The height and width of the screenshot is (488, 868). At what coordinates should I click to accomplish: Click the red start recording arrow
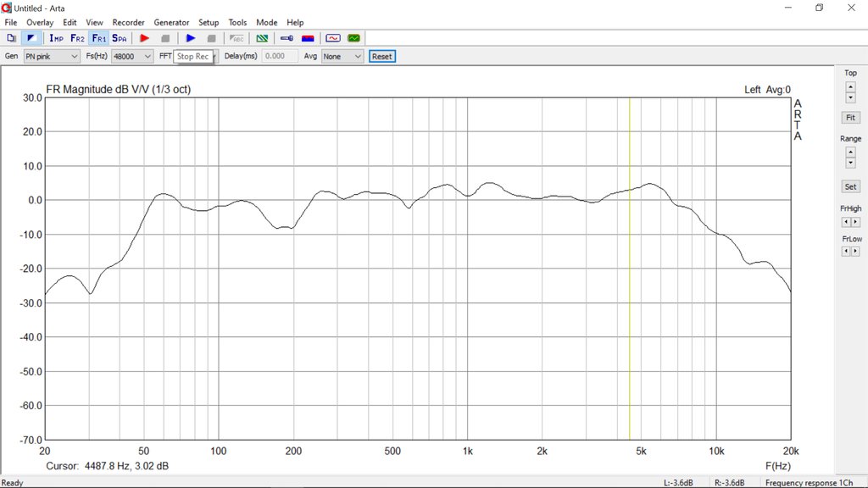pyautogui.click(x=144, y=38)
